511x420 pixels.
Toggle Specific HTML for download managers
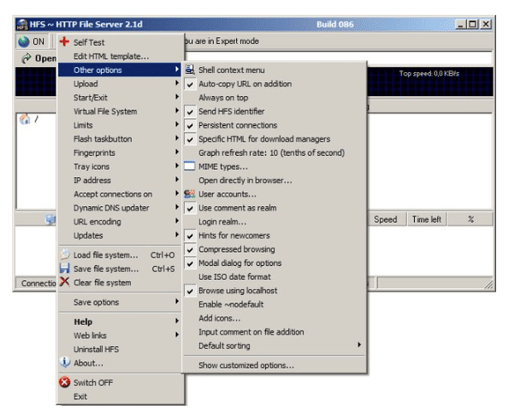tap(274, 139)
